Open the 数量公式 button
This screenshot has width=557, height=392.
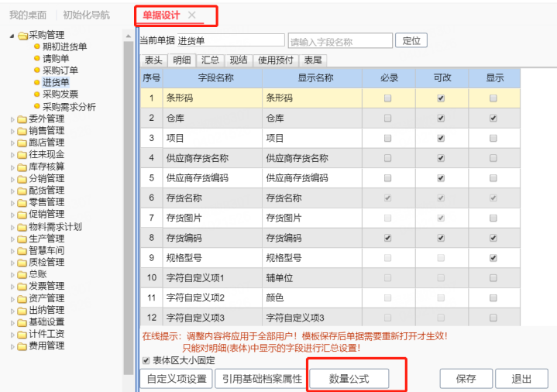tap(349, 379)
